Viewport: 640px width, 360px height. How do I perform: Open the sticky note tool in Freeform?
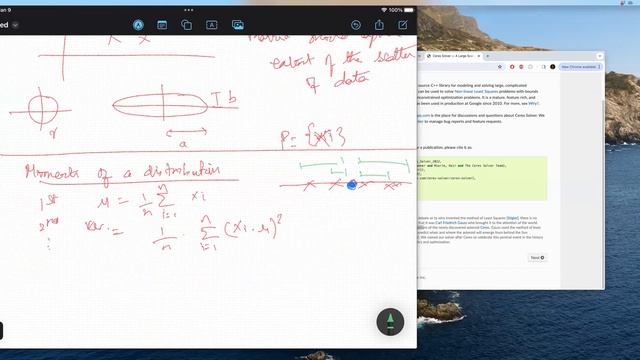click(162, 25)
